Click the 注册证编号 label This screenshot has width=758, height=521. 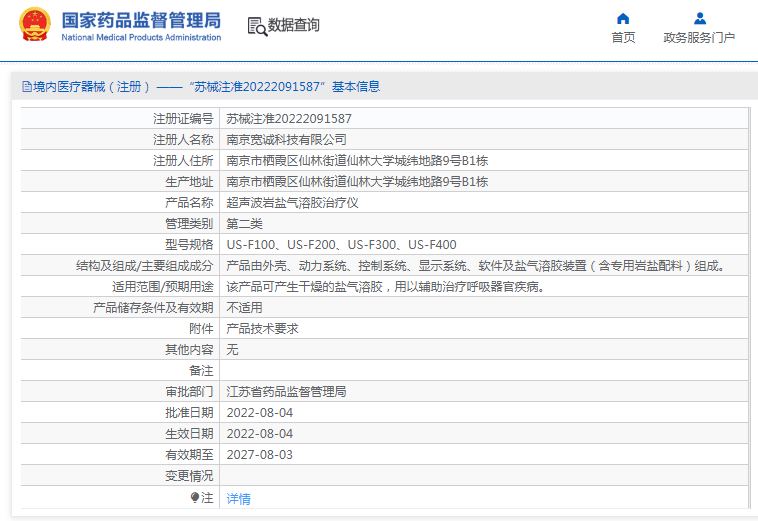click(x=183, y=119)
